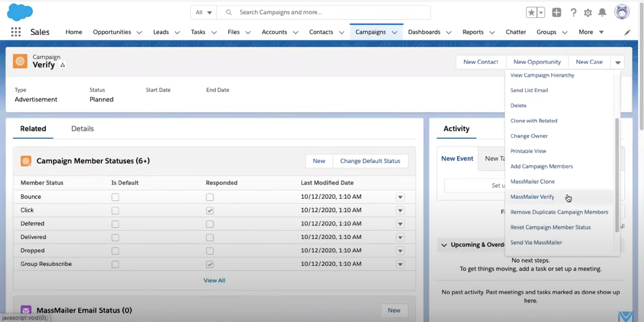Click the campaign hierarchy icon beside Verify
The height and width of the screenshot is (322, 644).
pos(63,65)
